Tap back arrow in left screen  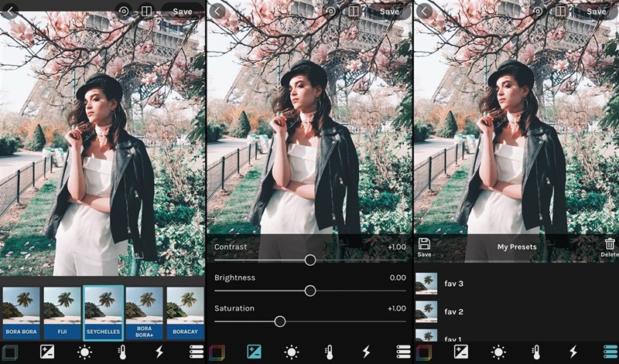[x=10, y=12]
